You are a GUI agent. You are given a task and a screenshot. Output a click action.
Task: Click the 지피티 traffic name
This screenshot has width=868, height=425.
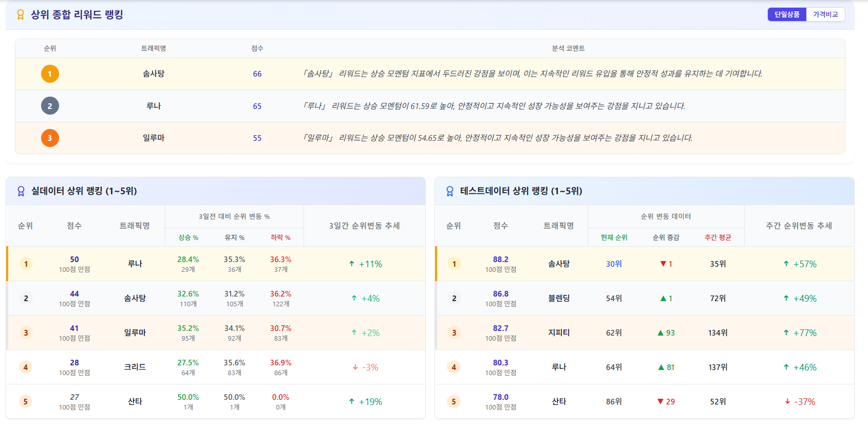[559, 332]
